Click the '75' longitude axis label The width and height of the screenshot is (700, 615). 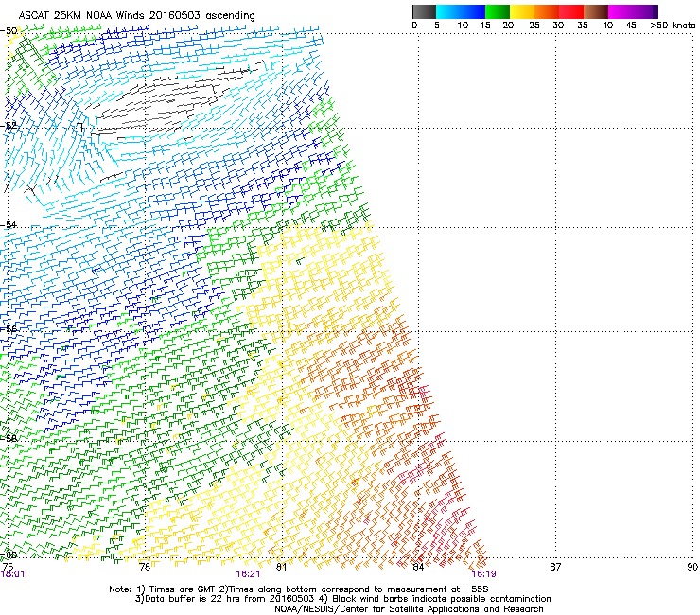8,567
